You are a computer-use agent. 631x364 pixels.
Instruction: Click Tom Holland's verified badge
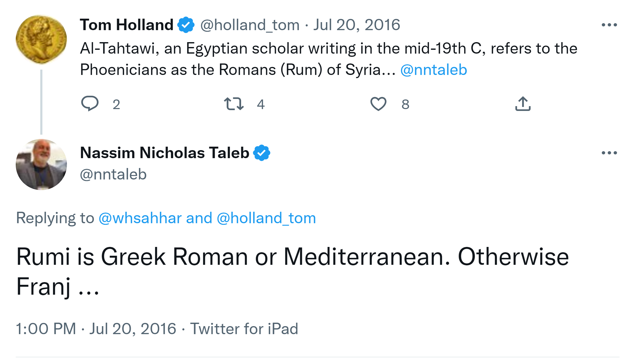pyautogui.click(x=186, y=25)
